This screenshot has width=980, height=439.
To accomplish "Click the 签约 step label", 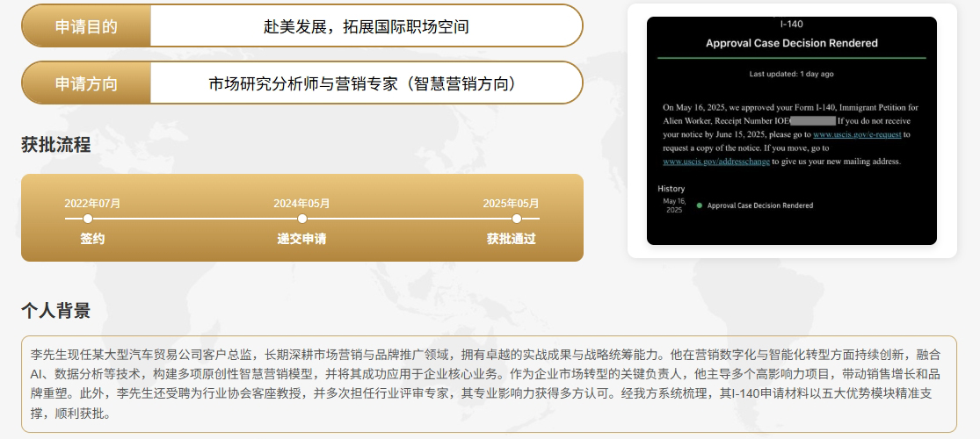I will click(x=92, y=239).
